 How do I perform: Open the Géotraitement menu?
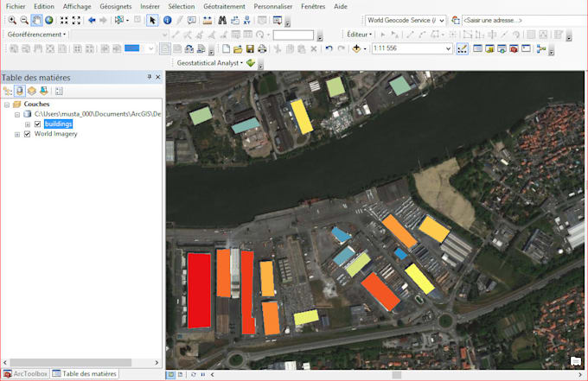[224, 6]
